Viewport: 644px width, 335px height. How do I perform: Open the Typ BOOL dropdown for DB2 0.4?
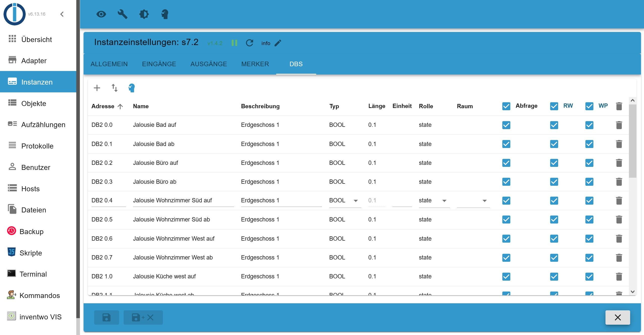point(344,201)
